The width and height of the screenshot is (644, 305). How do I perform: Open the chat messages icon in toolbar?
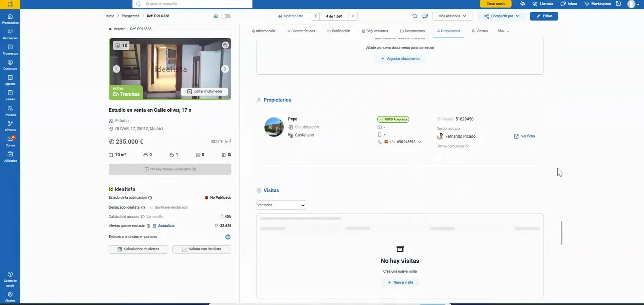click(x=425, y=16)
